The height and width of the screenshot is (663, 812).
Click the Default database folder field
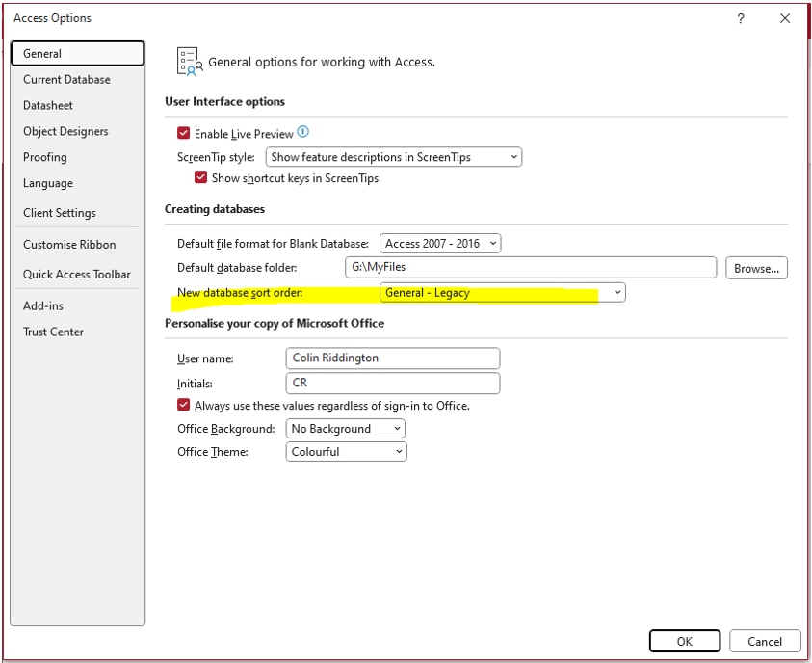click(531, 267)
